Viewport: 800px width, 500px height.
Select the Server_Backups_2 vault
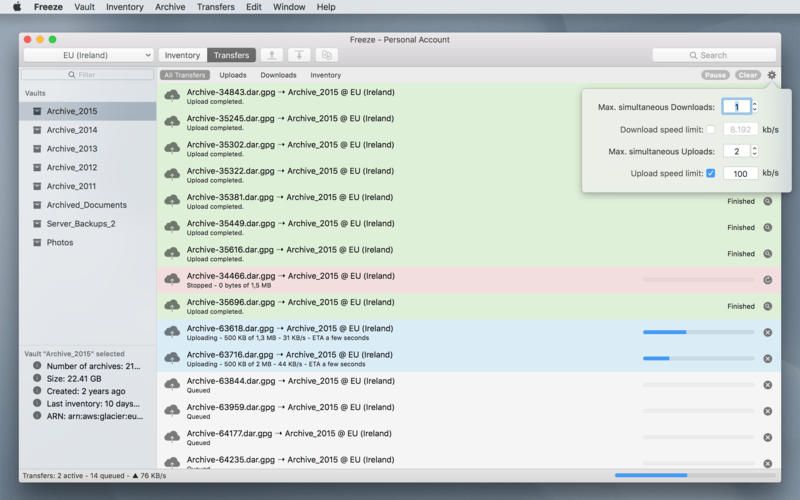pos(81,224)
